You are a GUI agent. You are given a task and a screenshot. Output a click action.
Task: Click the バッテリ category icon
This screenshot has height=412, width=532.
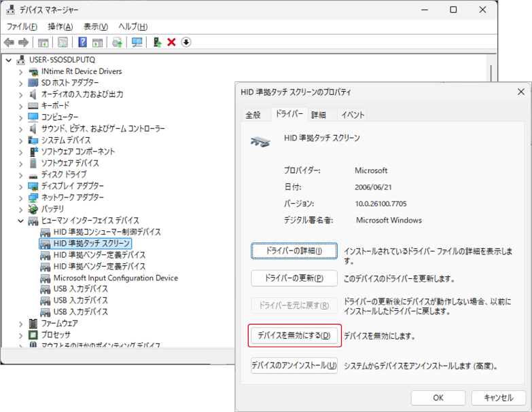(33, 209)
